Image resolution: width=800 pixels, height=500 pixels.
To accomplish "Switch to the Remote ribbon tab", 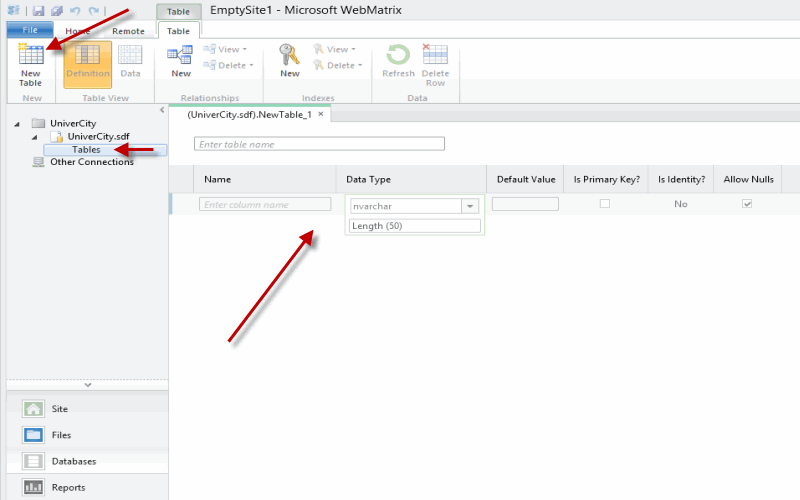I will [x=129, y=31].
